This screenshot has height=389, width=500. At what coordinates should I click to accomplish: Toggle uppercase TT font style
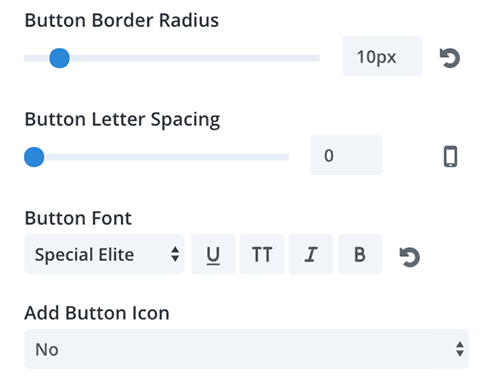tap(262, 254)
